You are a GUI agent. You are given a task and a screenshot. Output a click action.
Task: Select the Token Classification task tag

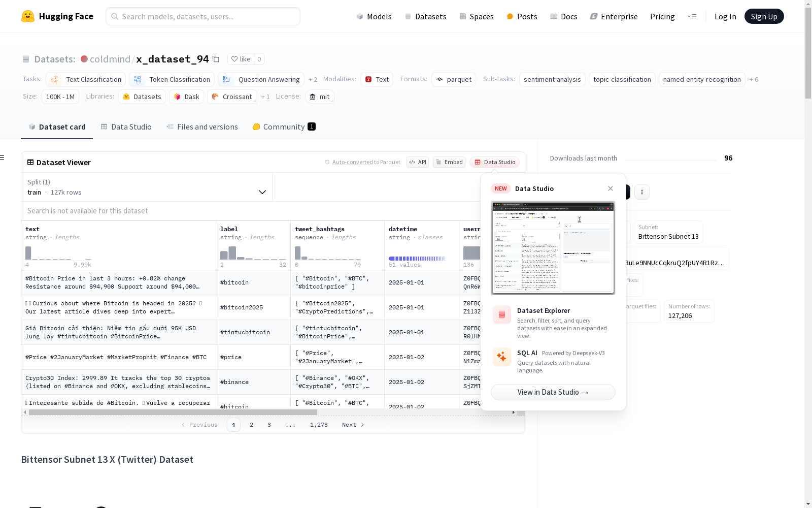pos(172,79)
